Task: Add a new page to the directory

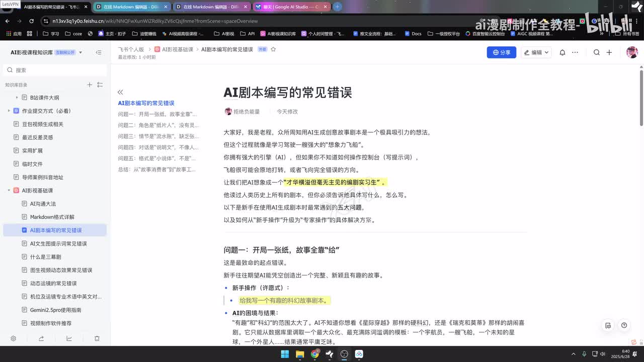Action: [x=90, y=85]
